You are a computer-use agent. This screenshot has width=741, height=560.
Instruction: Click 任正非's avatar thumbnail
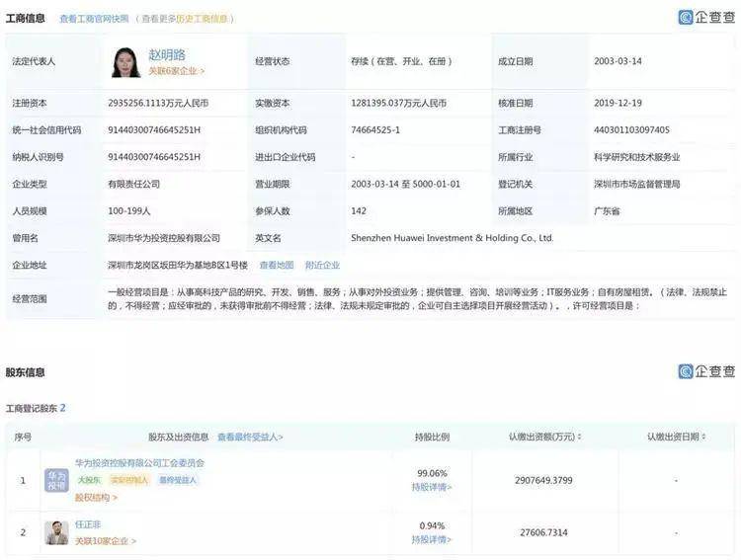pyautogui.click(x=56, y=532)
